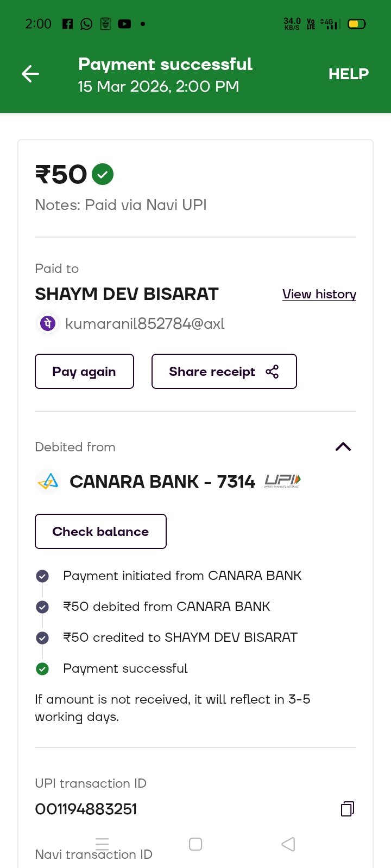Image resolution: width=391 pixels, height=868 pixels.
Task: Open View history link
Action: 319,294
